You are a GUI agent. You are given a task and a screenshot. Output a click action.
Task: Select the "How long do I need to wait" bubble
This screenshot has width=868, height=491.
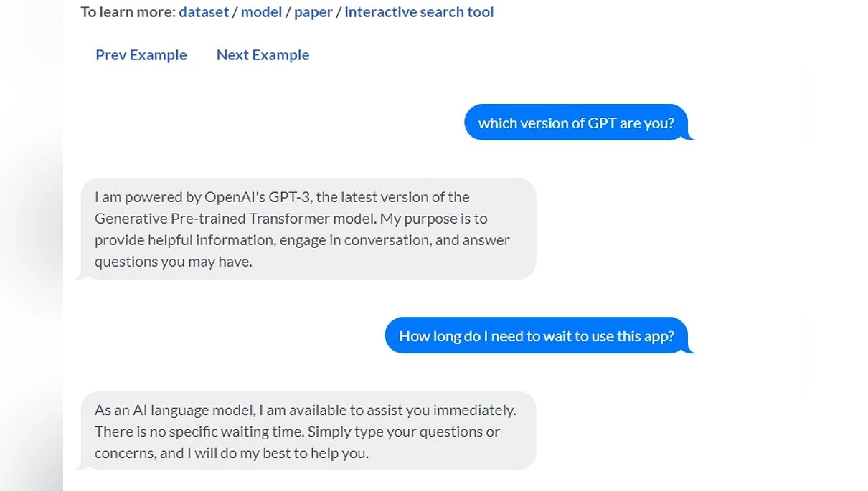tap(536, 336)
